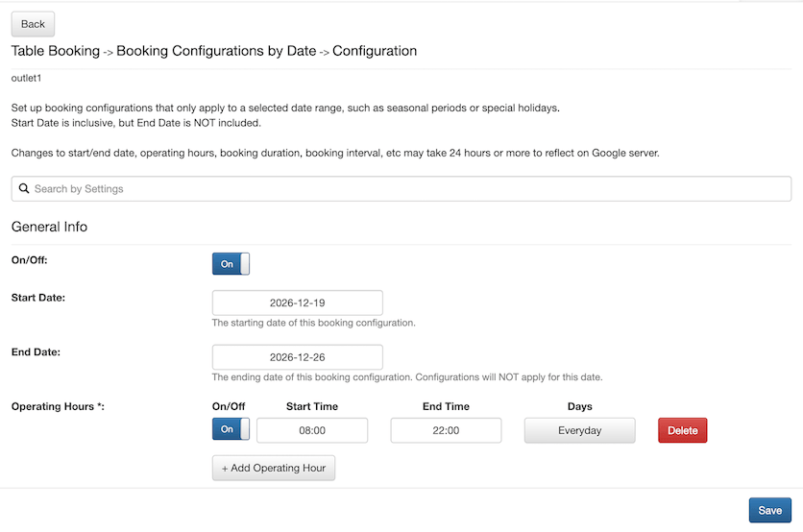Click Booking Configurations by Date breadcrumb
This screenshot has width=803, height=532.
[x=216, y=51]
